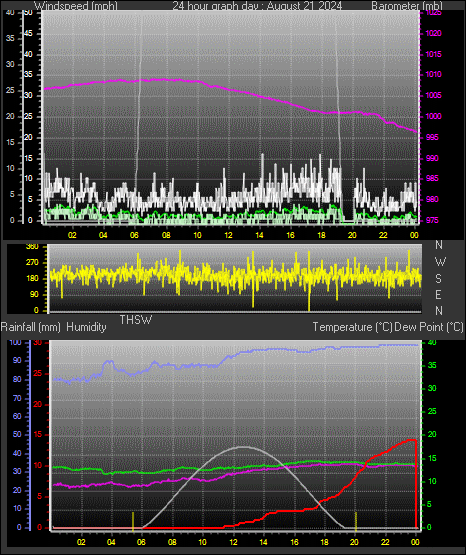
Task: Click the 1025 barometer scale value
Action: click(433, 13)
